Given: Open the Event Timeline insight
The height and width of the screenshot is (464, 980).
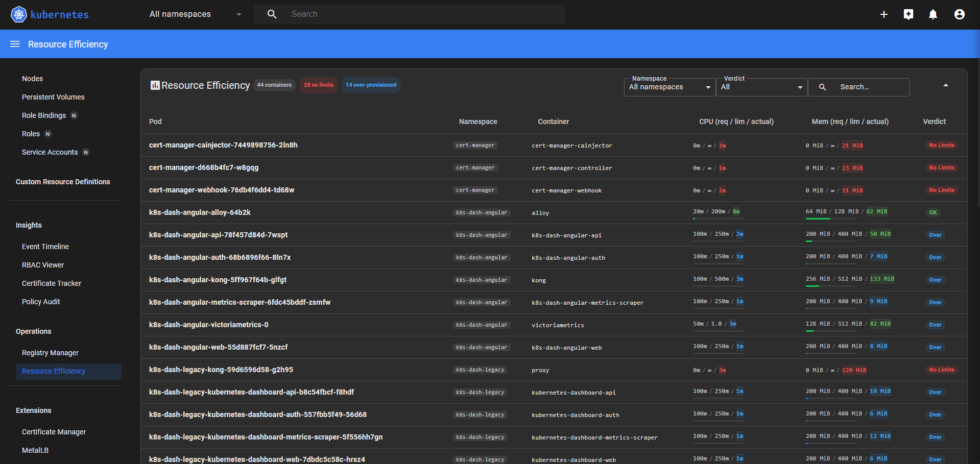Looking at the screenshot, I should coord(45,247).
